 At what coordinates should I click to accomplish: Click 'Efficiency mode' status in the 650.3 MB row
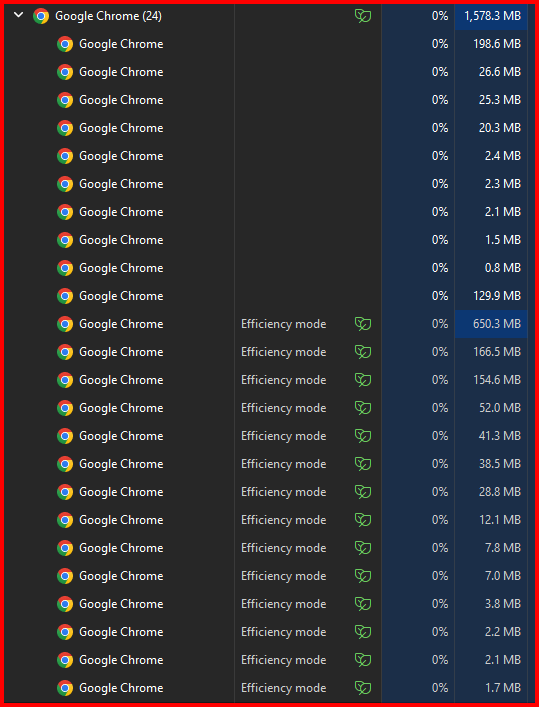(283, 324)
